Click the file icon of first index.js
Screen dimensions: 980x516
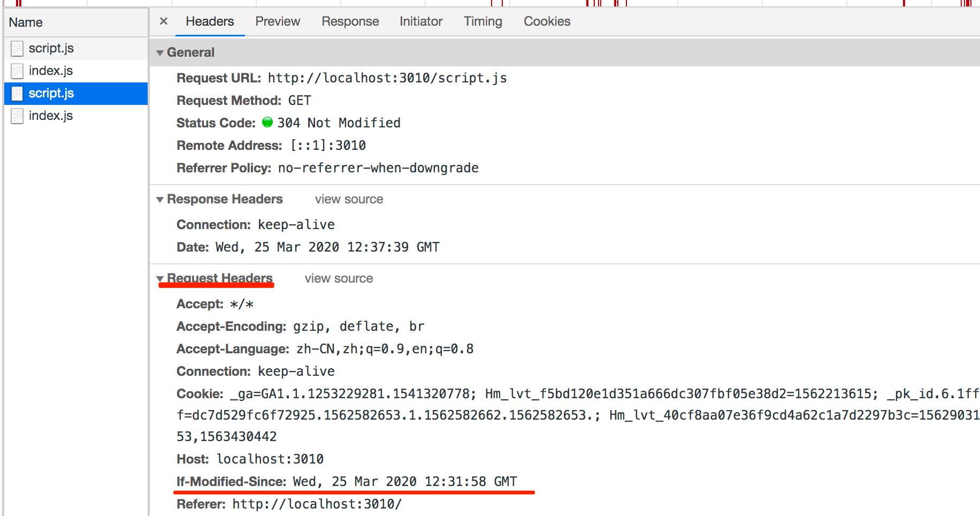pyautogui.click(x=17, y=71)
